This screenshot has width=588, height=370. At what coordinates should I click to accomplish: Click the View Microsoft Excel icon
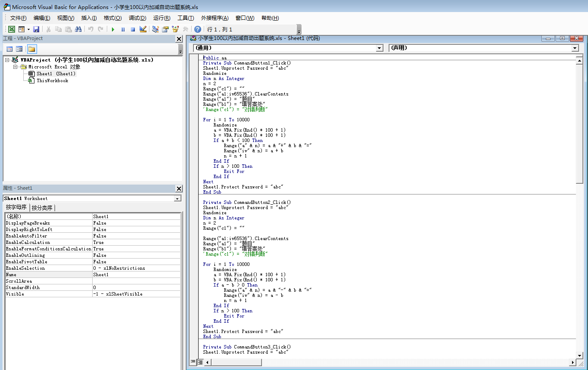(12, 29)
